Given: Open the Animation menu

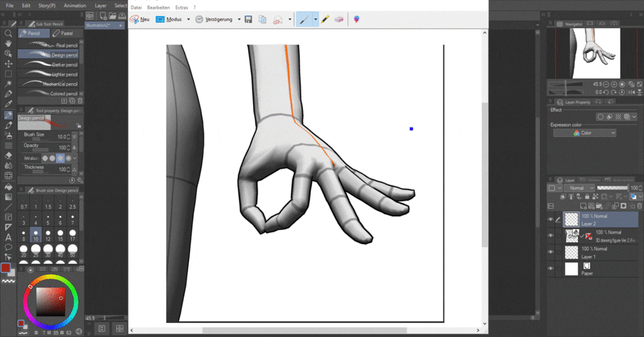Looking at the screenshot, I should (x=74, y=5).
